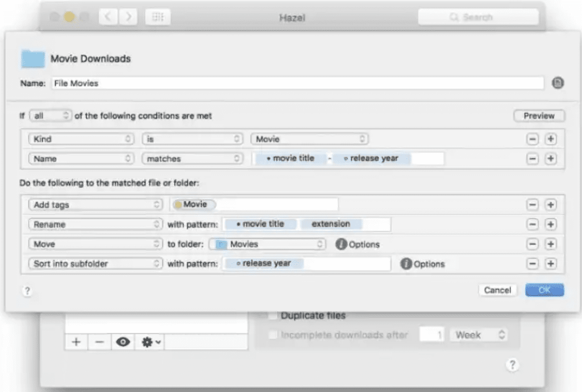Open Options for Sort into subfolder
The height and width of the screenshot is (392, 582).
click(407, 264)
